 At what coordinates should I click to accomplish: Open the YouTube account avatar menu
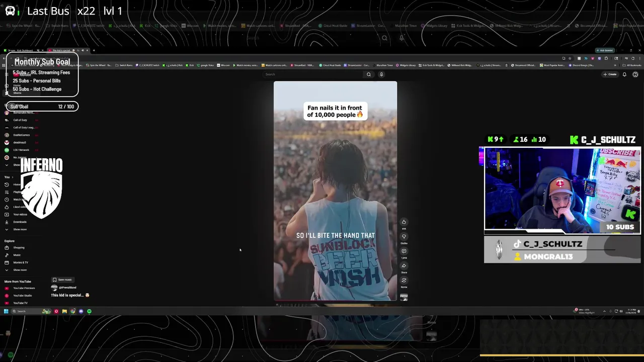click(x=635, y=74)
